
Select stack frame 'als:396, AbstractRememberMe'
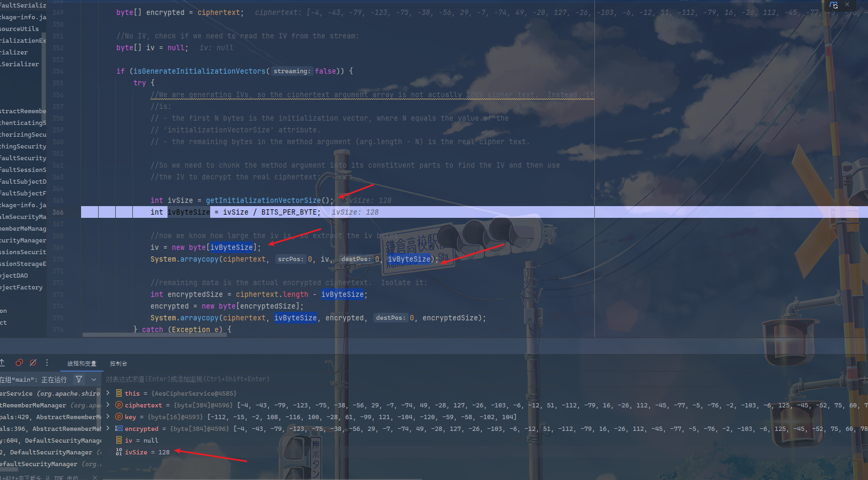click(50, 429)
